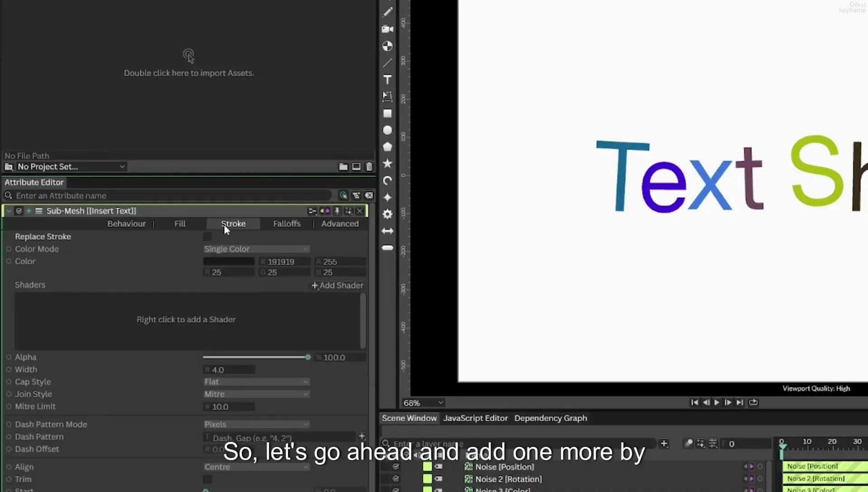Open the Color Mode dropdown
The image size is (868, 492).
[256, 249]
